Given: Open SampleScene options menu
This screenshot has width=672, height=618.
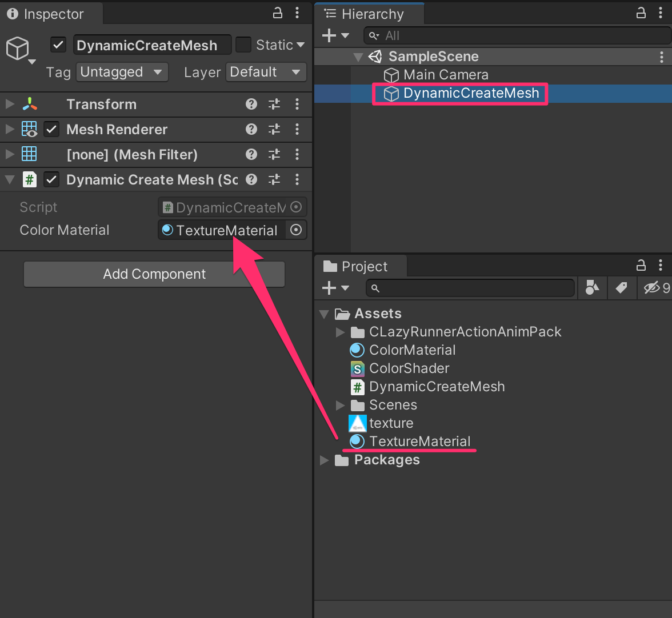Looking at the screenshot, I should [x=661, y=57].
